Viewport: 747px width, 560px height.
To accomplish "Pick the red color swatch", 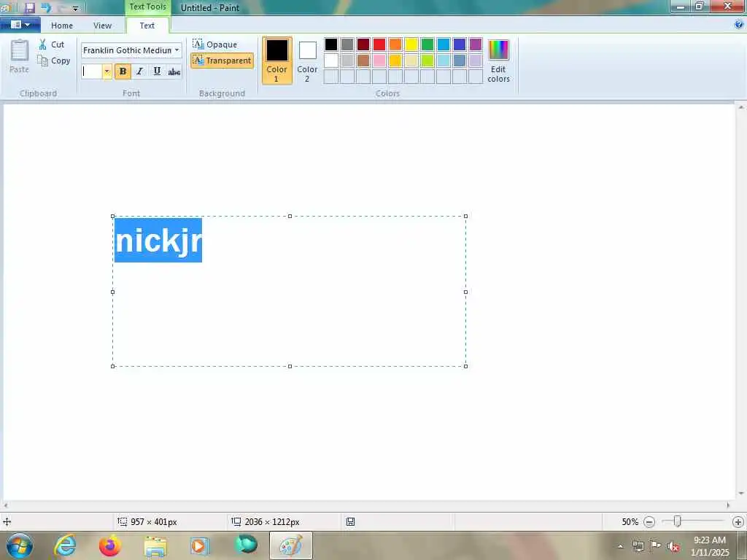I will point(379,44).
